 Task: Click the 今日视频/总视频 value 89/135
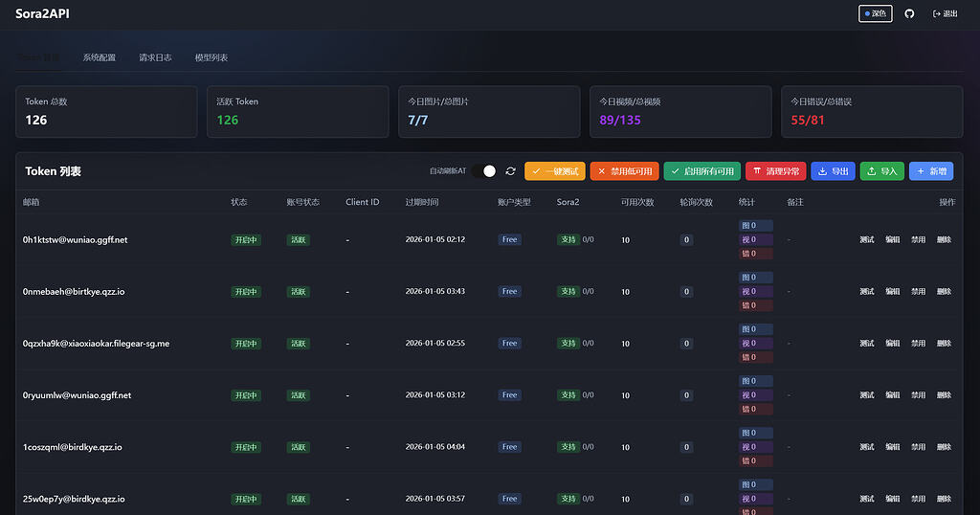[x=620, y=120]
